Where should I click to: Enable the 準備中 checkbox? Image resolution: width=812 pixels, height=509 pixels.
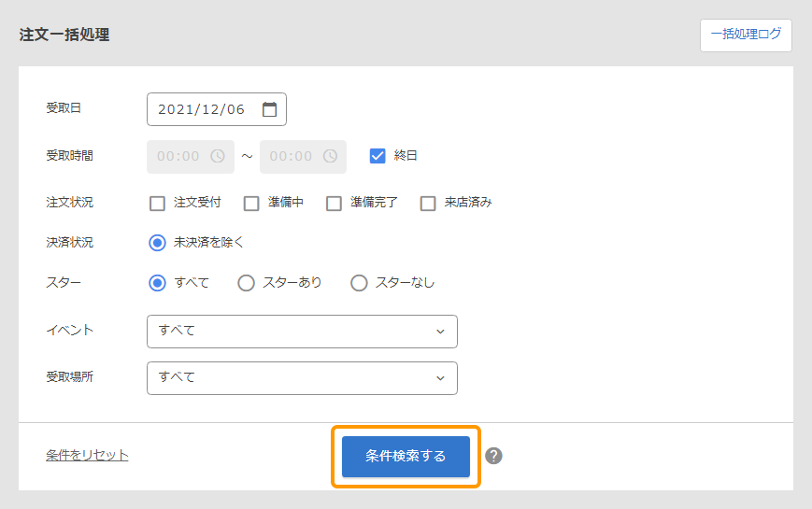pos(251,203)
